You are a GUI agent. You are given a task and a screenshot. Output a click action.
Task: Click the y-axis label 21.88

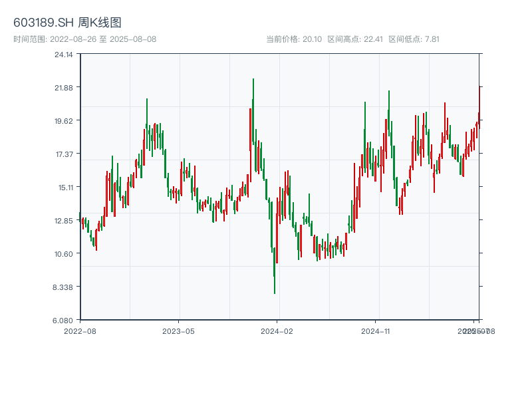point(64,88)
